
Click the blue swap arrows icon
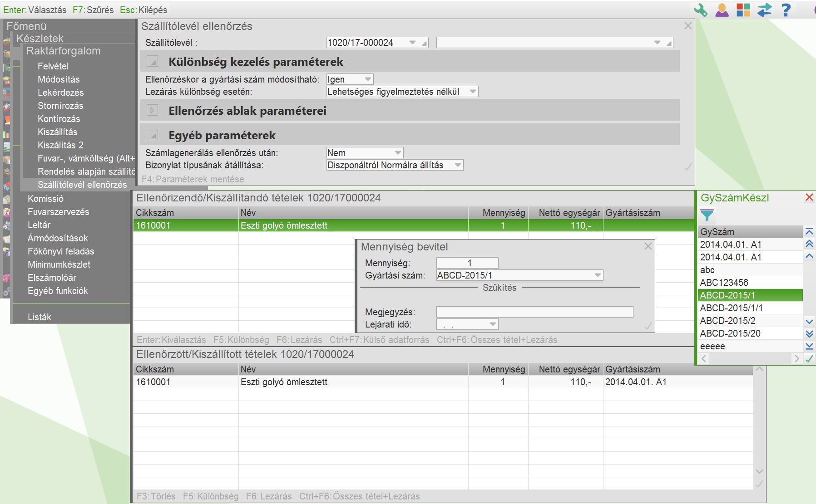point(764,10)
